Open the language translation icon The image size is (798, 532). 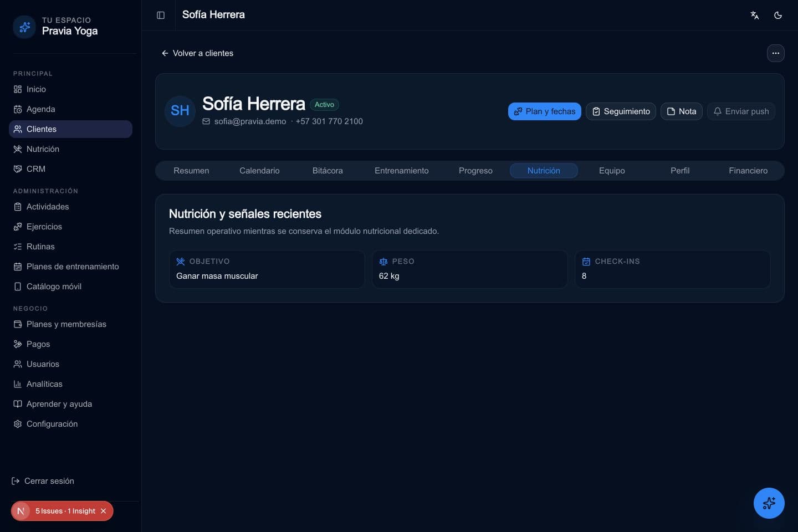coord(755,15)
